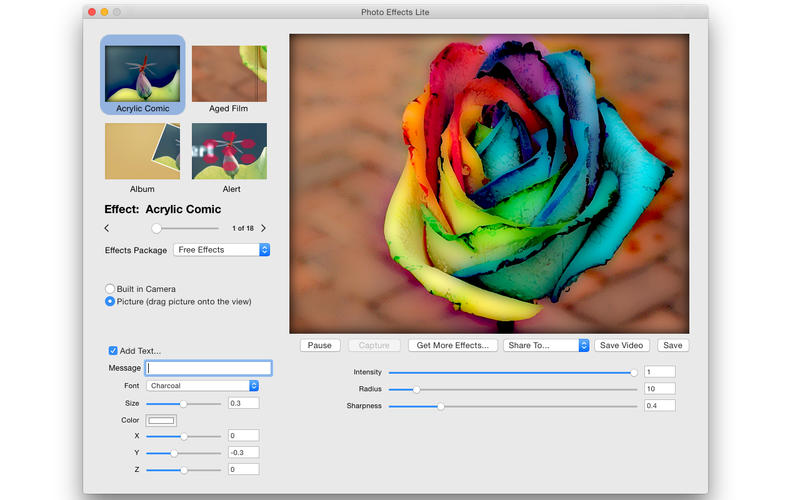Expand the Share To dropdown
Screen dimensions: 800x500
point(546,345)
